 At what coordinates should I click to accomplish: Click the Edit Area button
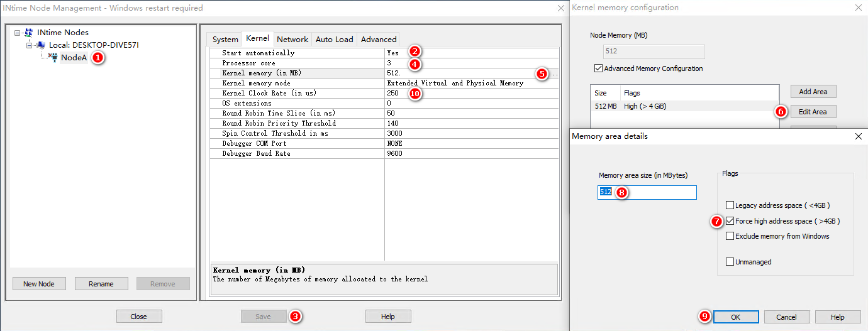pyautogui.click(x=813, y=112)
